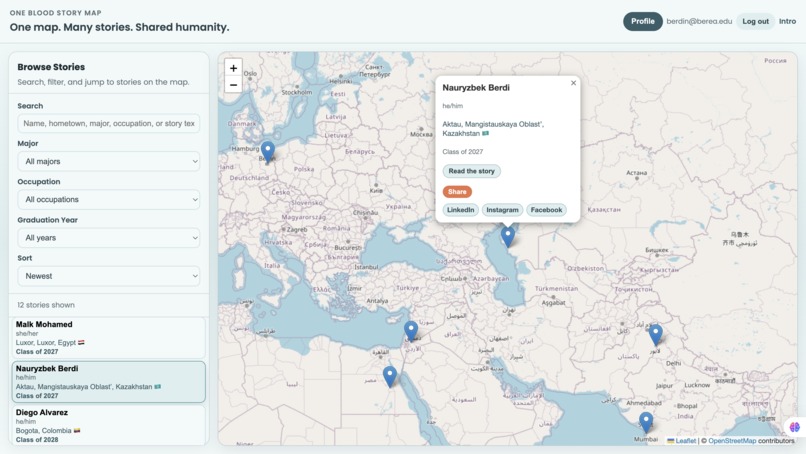Share via Facebook
The image size is (806, 454).
pyautogui.click(x=546, y=210)
